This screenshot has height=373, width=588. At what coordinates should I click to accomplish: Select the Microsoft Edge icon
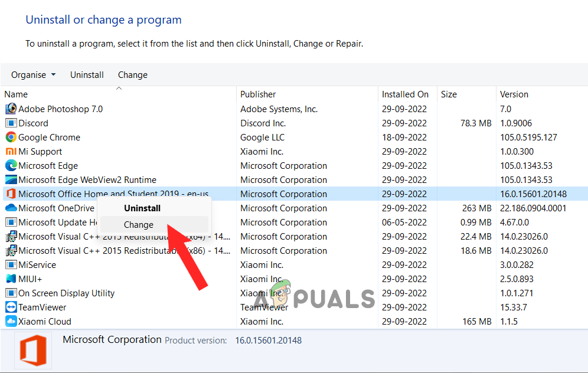[11, 166]
